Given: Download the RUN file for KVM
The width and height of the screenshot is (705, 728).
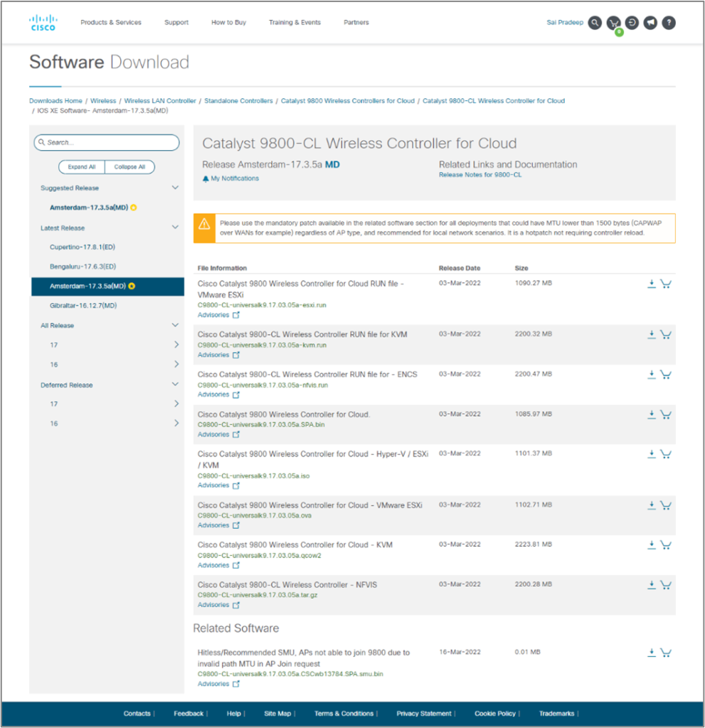Looking at the screenshot, I should tap(652, 334).
